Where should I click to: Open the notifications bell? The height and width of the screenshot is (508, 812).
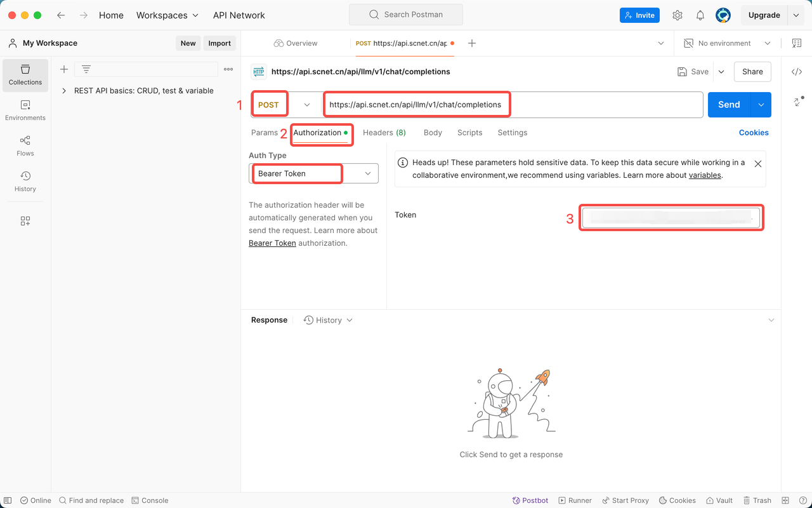700,15
